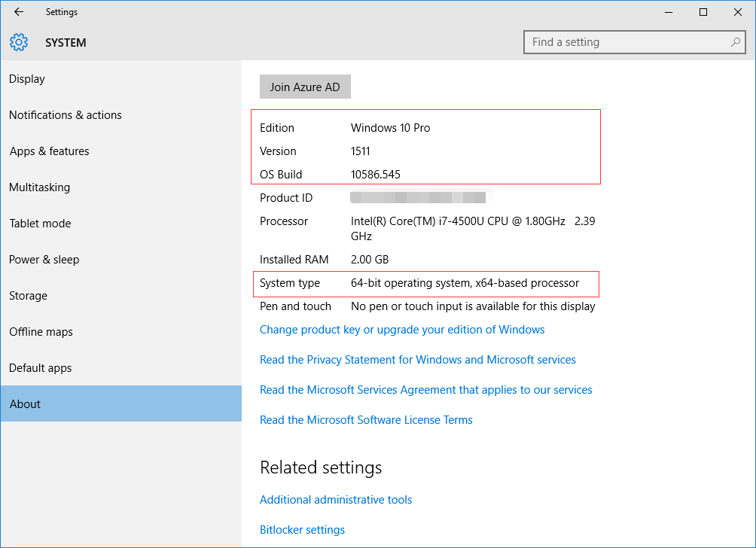
Task: Click the Processor label
Action: [x=283, y=221]
